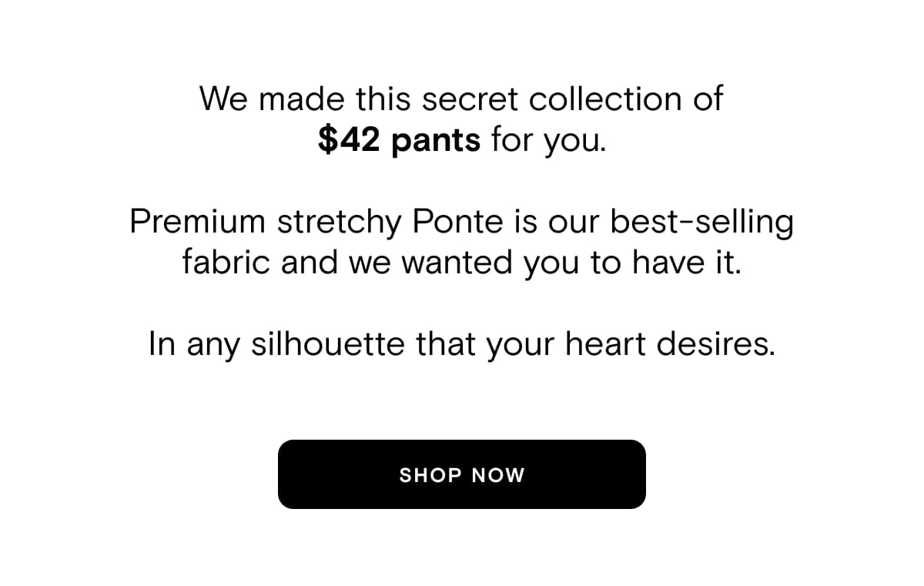Screen dimensions: 924x586
Task: Select the word "Premium"
Action: coord(198,223)
